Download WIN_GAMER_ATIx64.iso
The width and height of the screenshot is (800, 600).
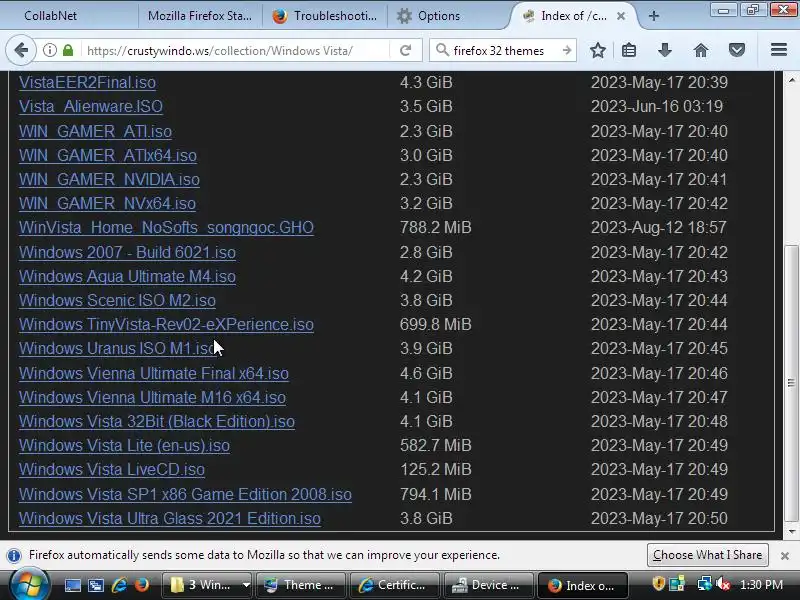108,155
